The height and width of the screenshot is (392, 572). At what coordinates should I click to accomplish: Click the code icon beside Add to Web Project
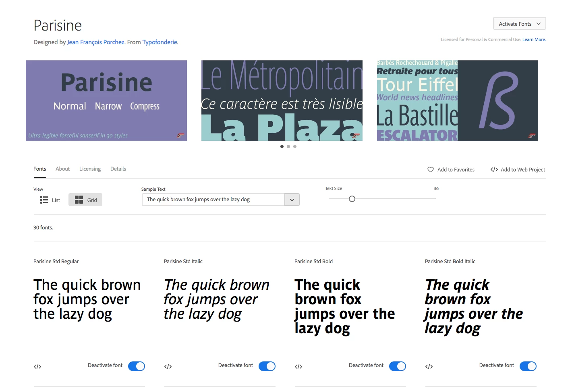[494, 169]
